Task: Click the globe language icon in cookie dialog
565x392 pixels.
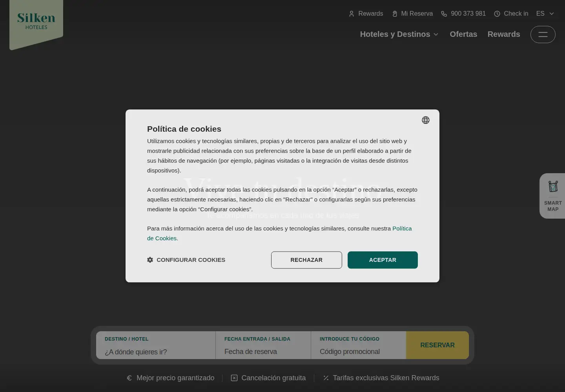Action: (x=426, y=120)
